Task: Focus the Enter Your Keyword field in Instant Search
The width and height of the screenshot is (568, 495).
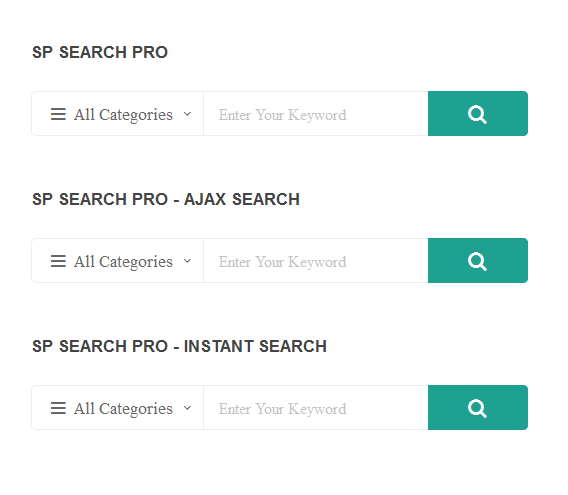Action: click(316, 408)
